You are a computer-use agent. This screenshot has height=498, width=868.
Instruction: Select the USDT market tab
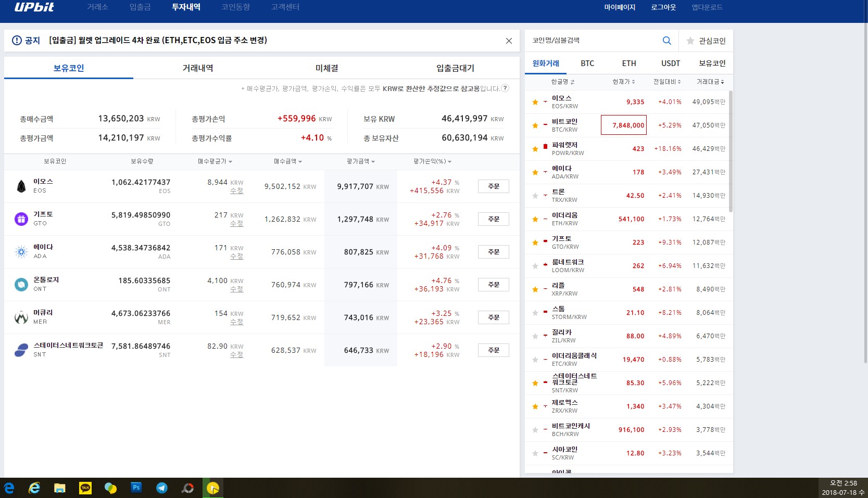click(x=671, y=63)
